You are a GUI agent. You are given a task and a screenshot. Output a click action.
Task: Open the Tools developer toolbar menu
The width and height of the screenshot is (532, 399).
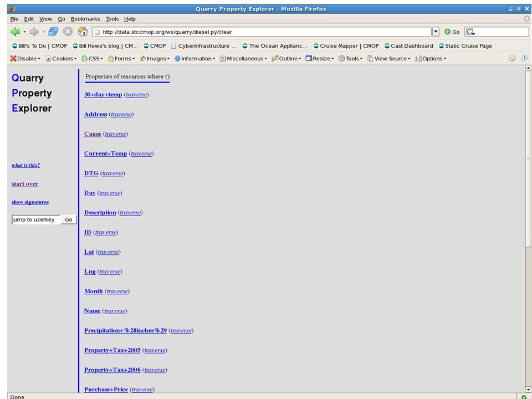[350, 58]
